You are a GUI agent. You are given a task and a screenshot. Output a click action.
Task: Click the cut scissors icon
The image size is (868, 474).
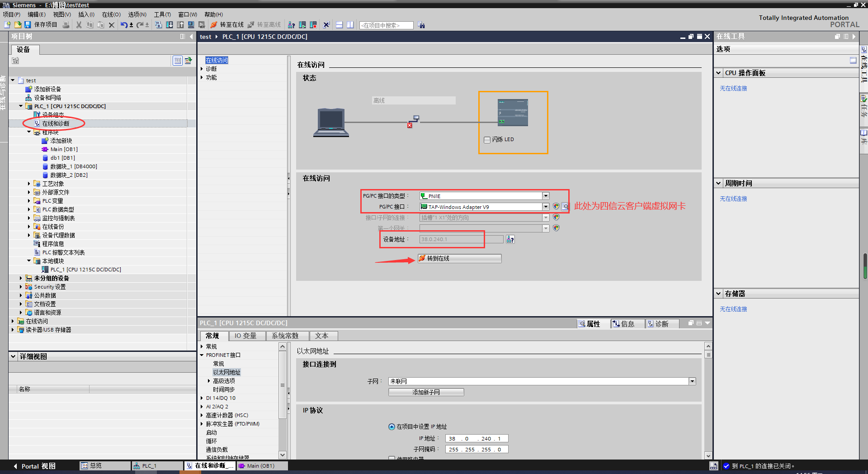click(x=79, y=25)
